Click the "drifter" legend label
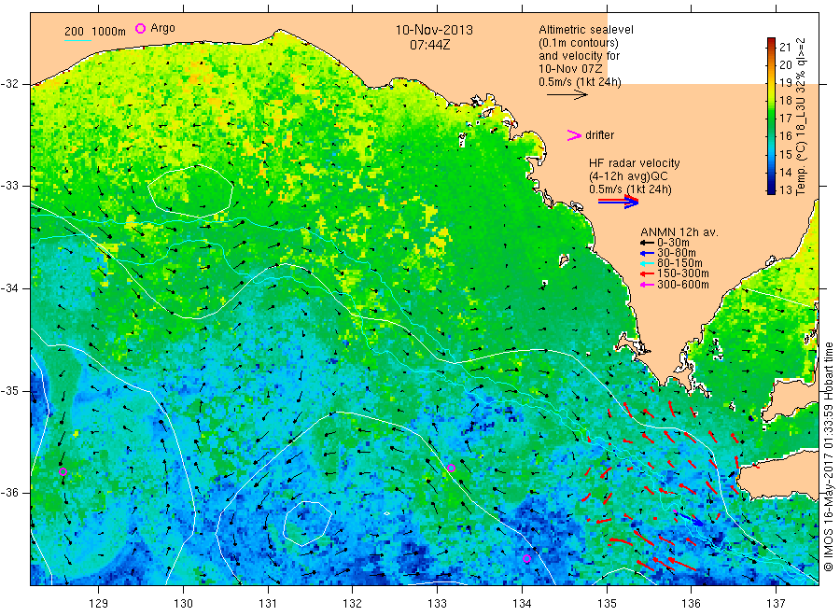 599,135
